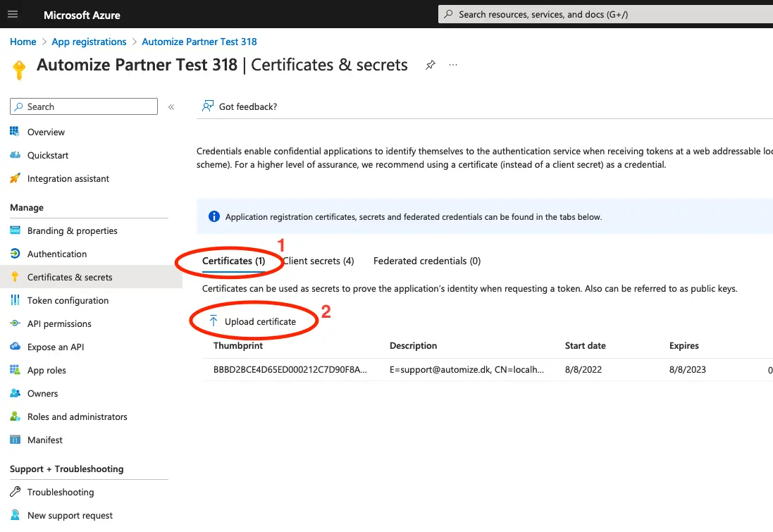Open the Owners page
Image resolution: width=773 pixels, height=532 pixels.
tap(42, 393)
